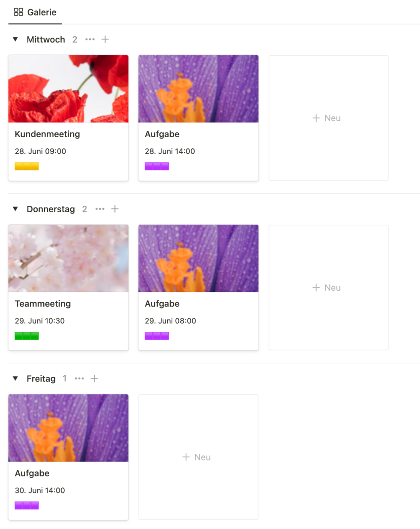Viewport: 420px width, 529px height.
Task: Click the yellow color bar on Kundenmeeting
Action: click(x=27, y=166)
